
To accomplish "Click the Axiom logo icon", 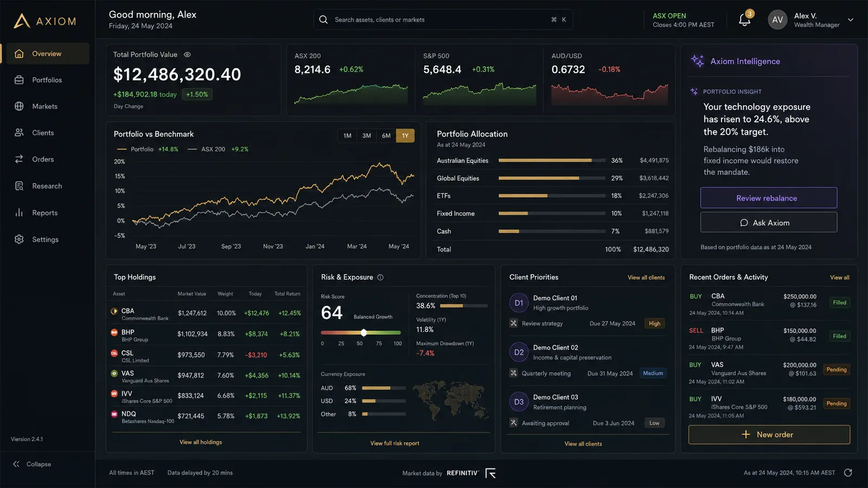I will pyautogui.click(x=22, y=21).
